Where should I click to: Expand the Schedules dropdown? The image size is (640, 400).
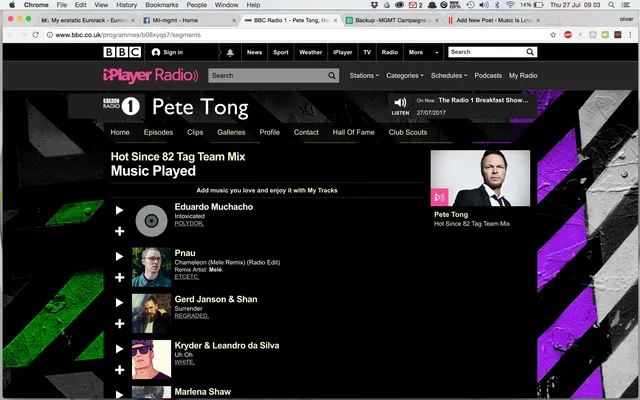pos(449,76)
